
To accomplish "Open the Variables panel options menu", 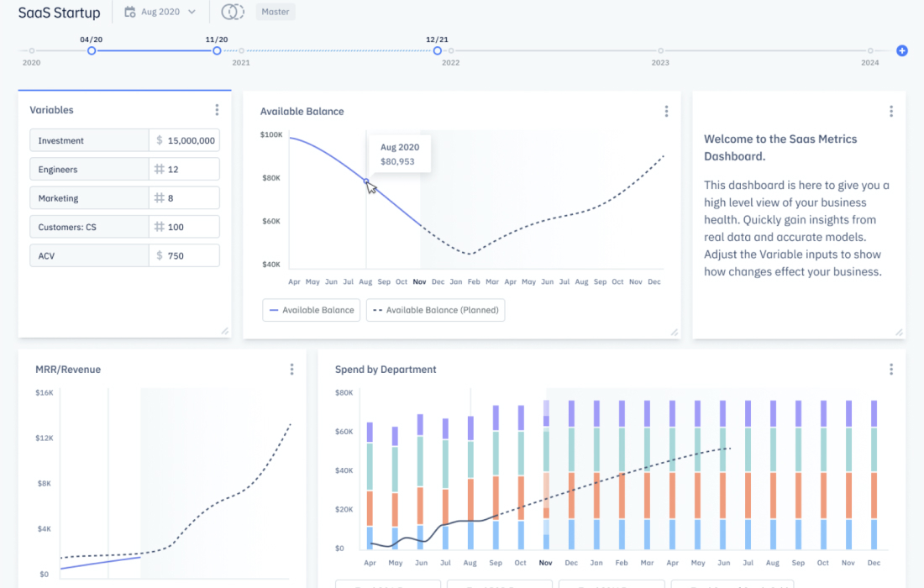I will pos(217,110).
